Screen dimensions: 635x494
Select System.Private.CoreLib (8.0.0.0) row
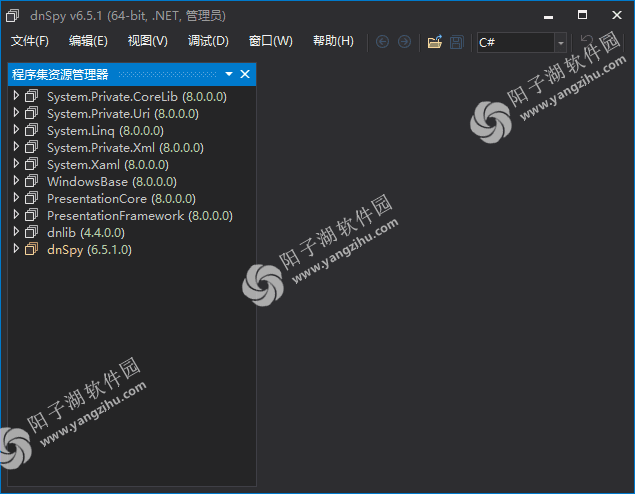point(132,96)
